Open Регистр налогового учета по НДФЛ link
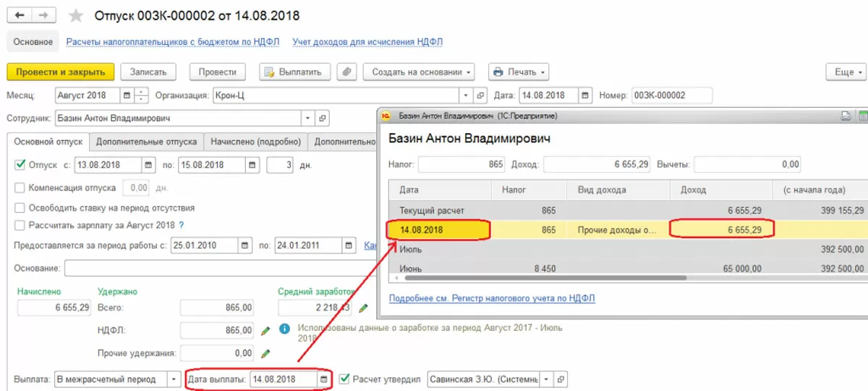The width and height of the screenshot is (868, 391). (x=492, y=298)
